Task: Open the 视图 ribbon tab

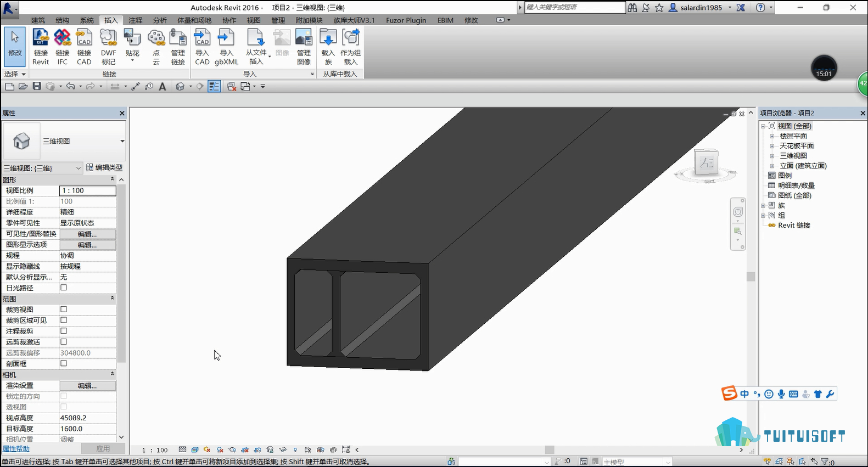Action: click(x=254, y=20)
